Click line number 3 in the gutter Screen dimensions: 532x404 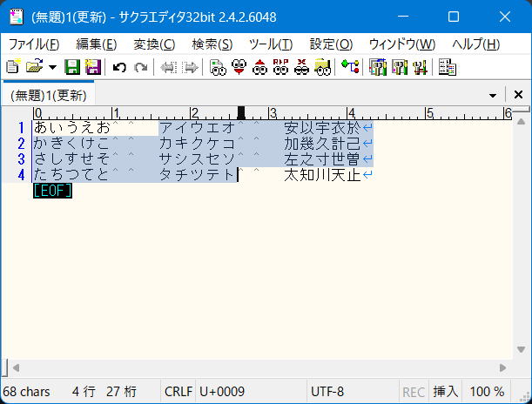[21, 159]
